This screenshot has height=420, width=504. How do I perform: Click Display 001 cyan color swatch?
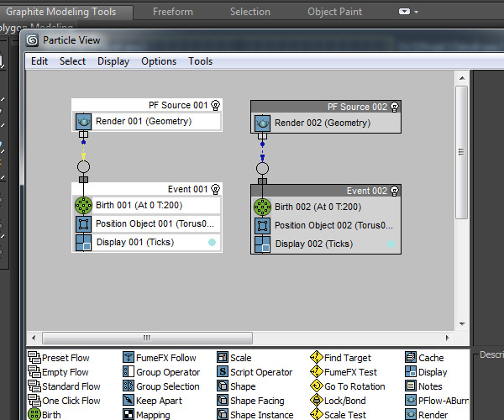click(212, 242)
